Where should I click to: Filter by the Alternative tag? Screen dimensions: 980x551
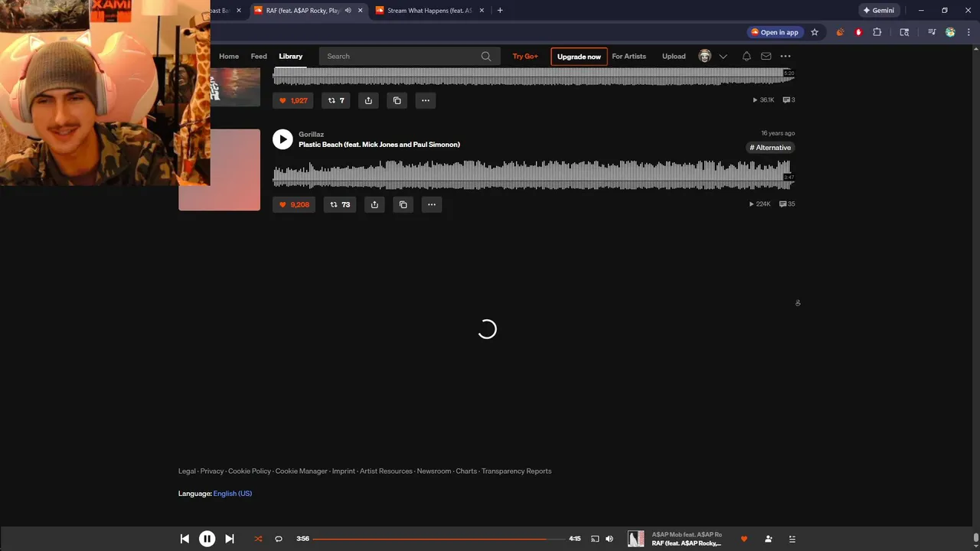point(770,148)
